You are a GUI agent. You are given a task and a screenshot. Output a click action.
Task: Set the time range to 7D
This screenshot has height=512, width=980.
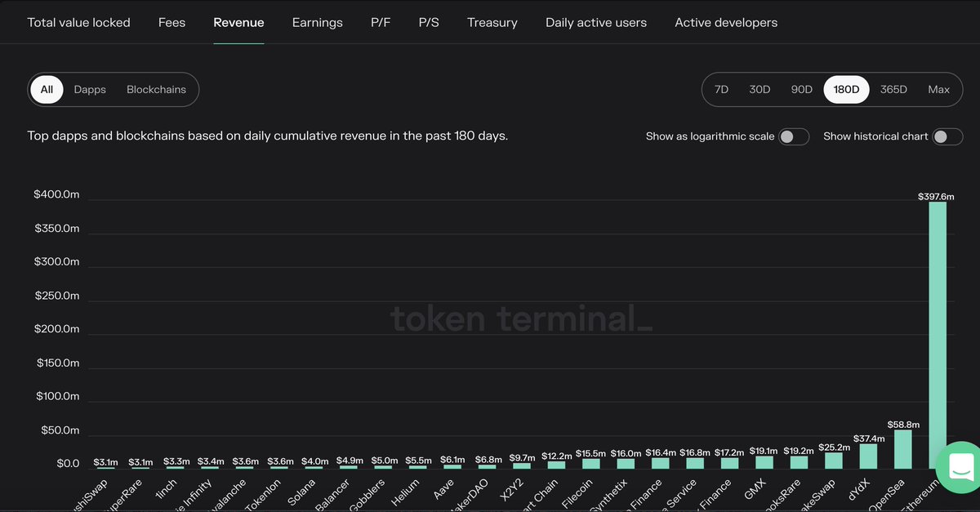(x=721, y=89)
